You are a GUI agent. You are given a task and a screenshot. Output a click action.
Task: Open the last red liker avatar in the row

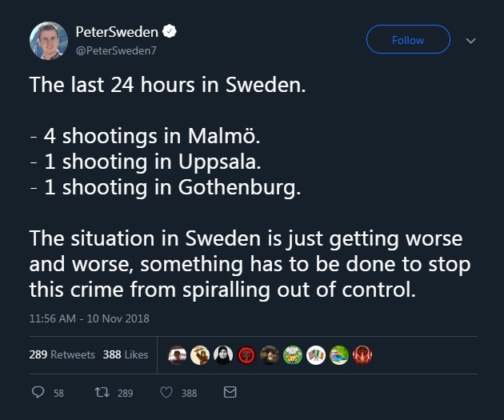[x=362, y=354]
